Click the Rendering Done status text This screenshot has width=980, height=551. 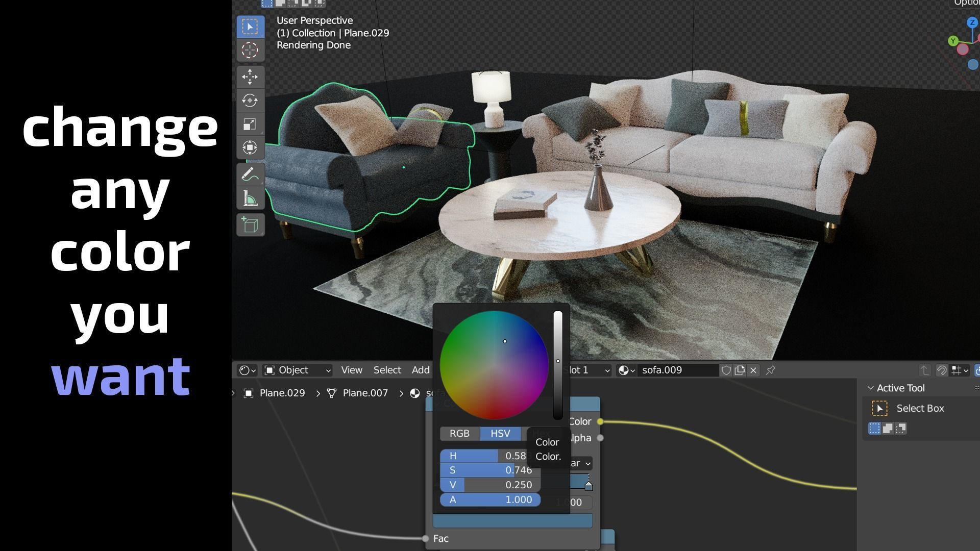point(313,45)
